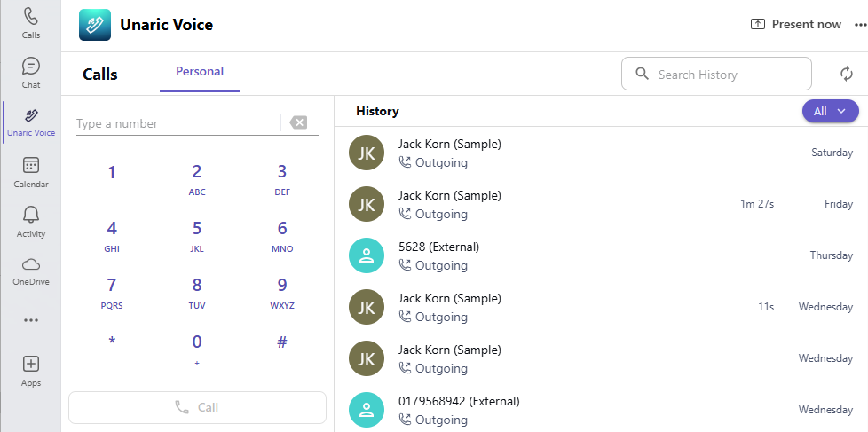Select Unaric Voice in the sidebar

(31, 122)
